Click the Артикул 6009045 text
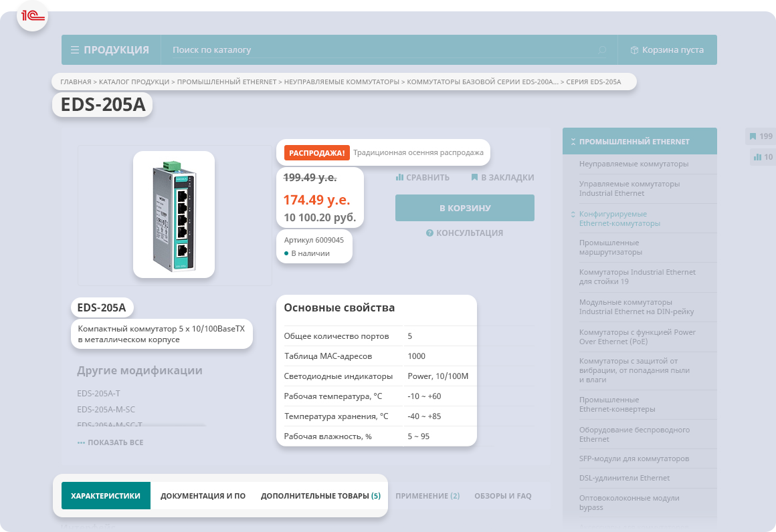Viewport: 776px width, 532px height. [314, 241]
